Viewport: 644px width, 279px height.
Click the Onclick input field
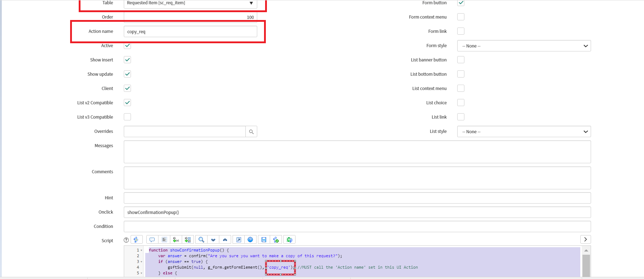click(357, 212)
